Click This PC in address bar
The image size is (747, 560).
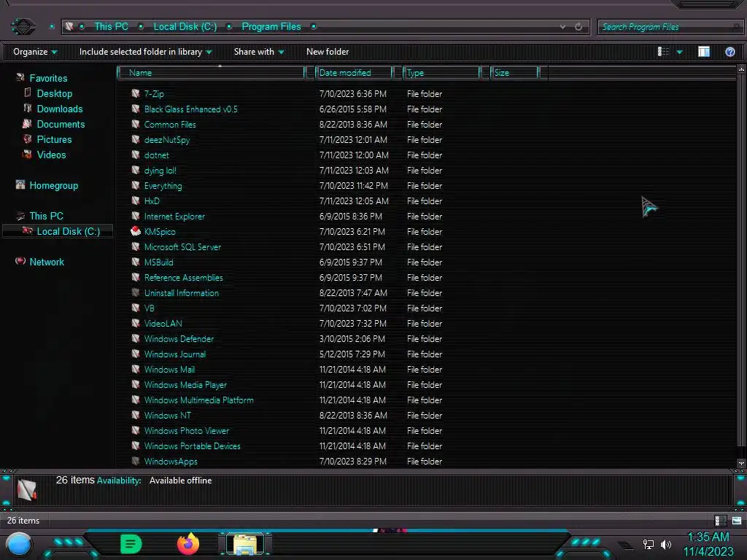[x=111, y=27]
